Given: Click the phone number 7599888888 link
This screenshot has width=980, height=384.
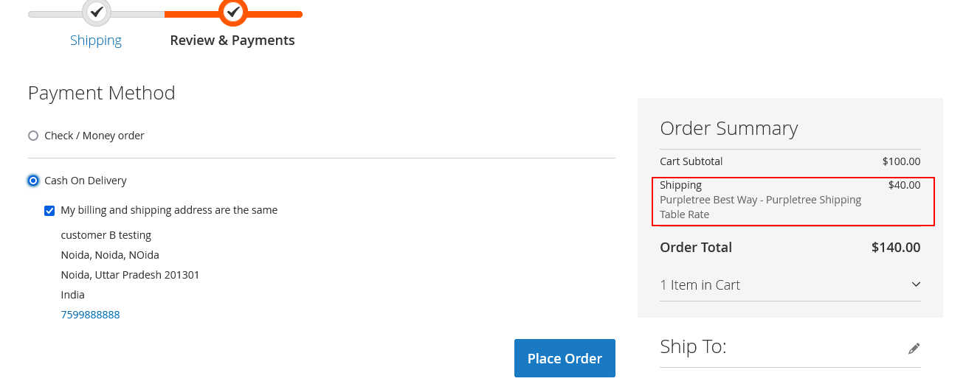Looking at the screenshot, I should [x=90, y=315].
